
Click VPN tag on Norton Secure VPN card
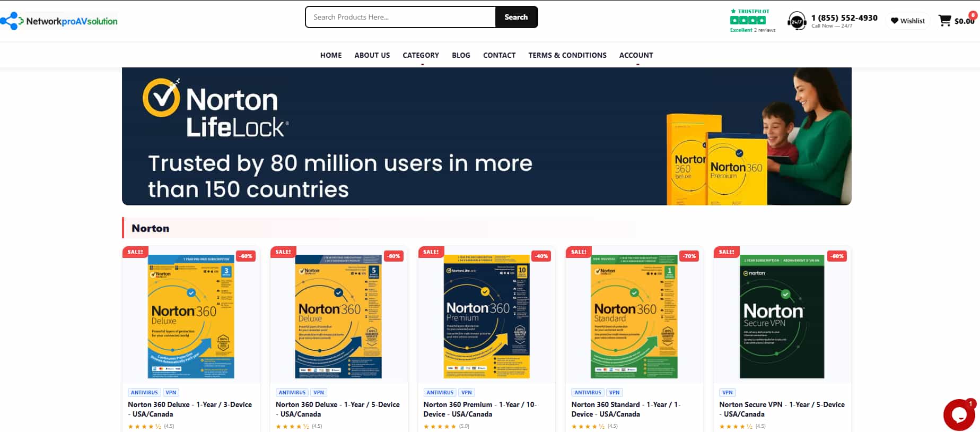click(728, 393)
